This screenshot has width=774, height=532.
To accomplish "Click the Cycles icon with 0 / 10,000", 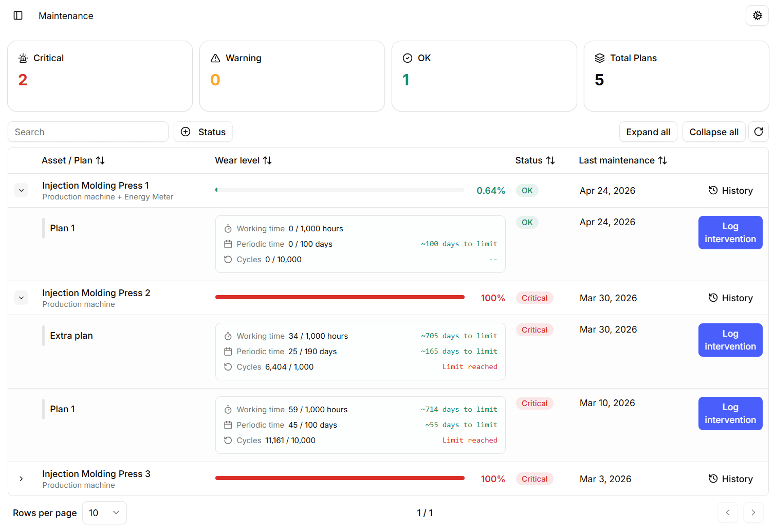I will coord(228,260).
